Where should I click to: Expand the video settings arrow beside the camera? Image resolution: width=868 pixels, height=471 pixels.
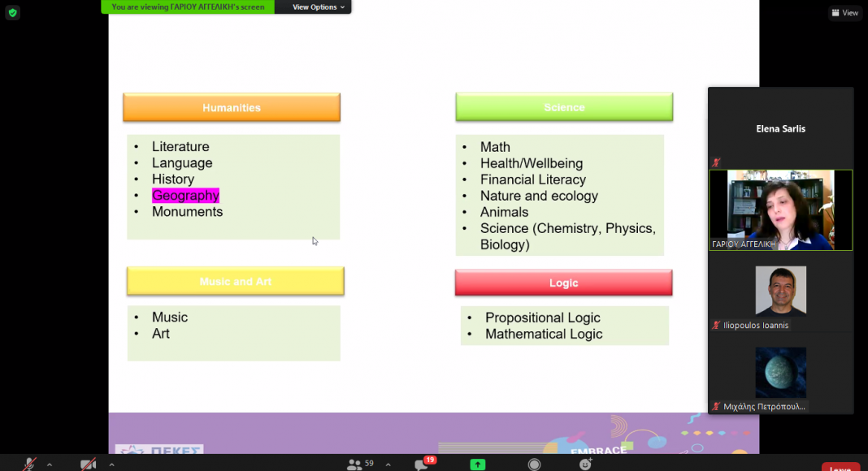(x=111, y=465)
